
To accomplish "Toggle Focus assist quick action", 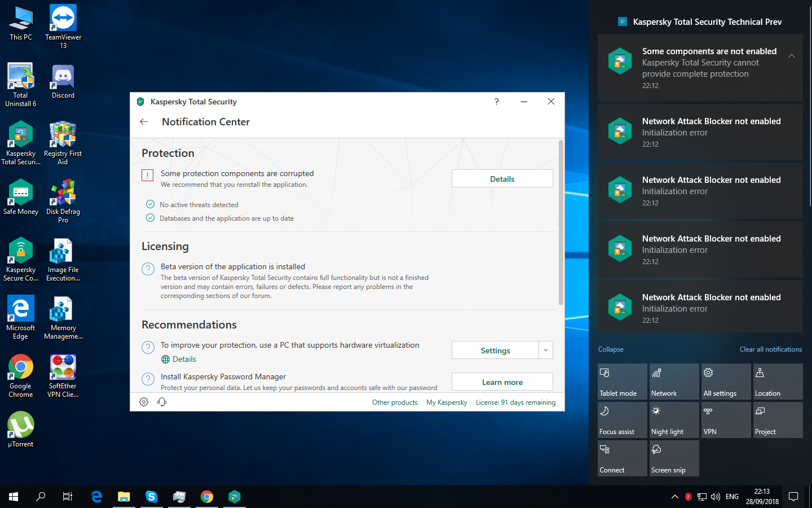I will (623, 420).
